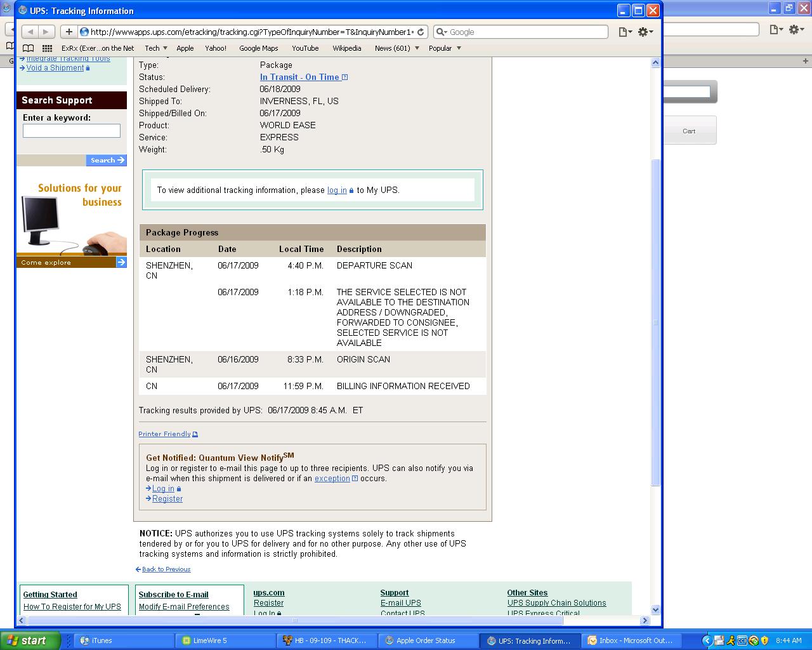The width and height of the screenshot is (812, 650).
Task: Switch to Inbox - Microsoft Outlook taskbar window
Action: tap(631, 640)
